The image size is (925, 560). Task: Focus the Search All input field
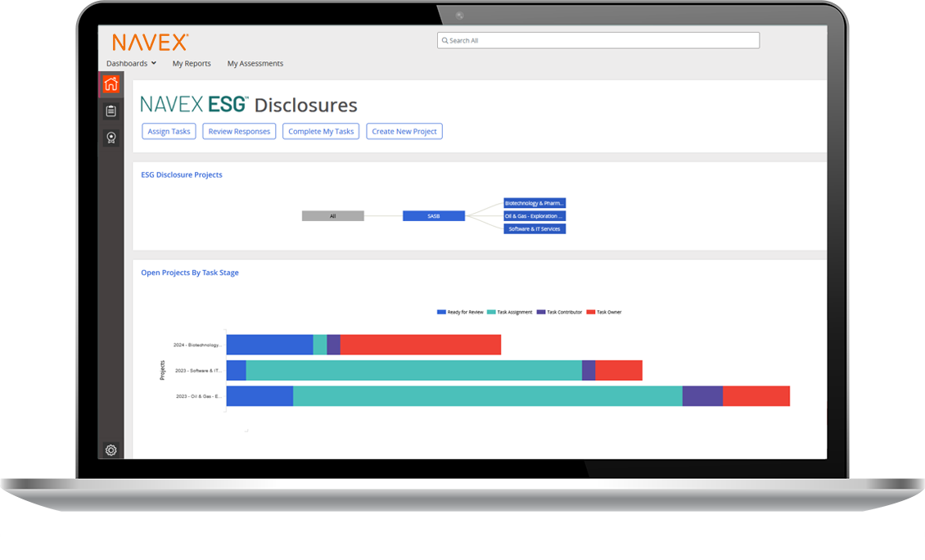pyautogui.click(x=598, y=41)
